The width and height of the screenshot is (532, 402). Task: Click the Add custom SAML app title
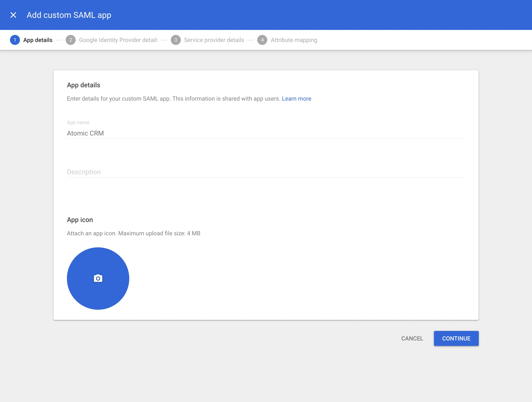(x=69, y=15)
